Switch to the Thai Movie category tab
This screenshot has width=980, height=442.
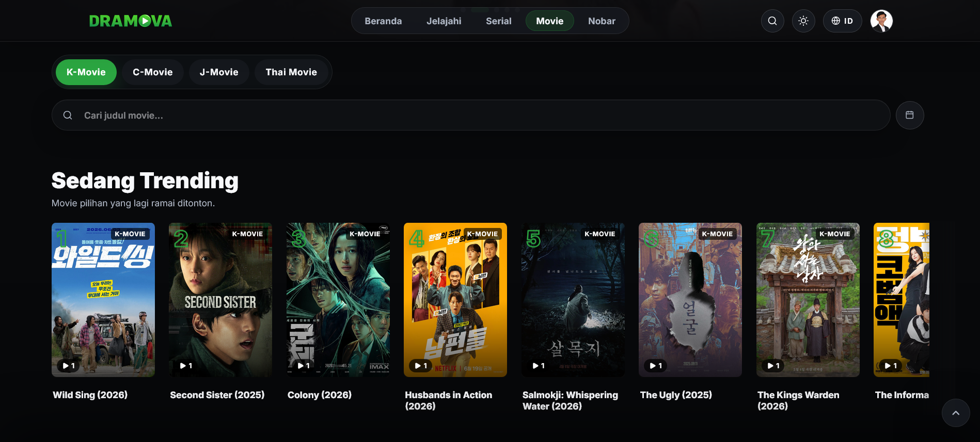click(291, 72)
